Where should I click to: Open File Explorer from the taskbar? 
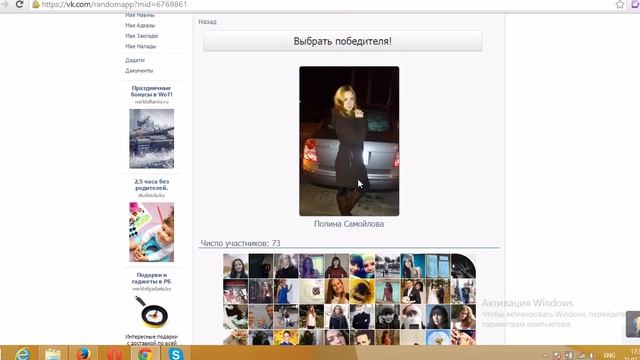53,353
